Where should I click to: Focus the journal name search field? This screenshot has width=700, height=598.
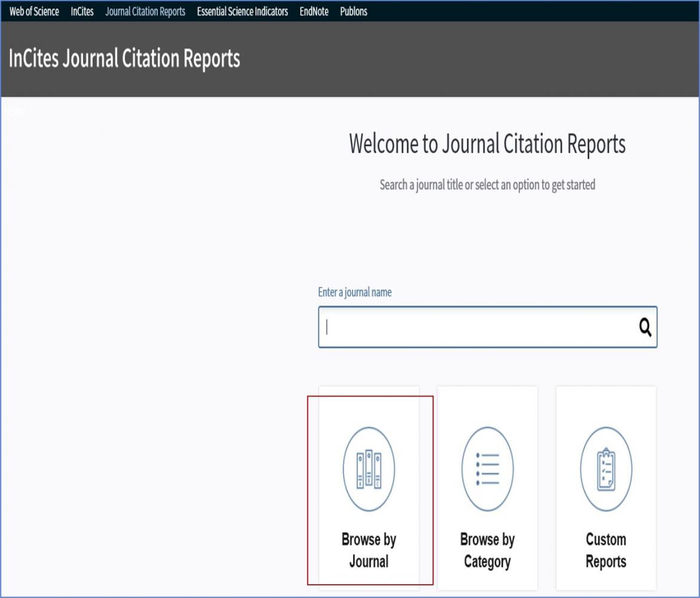coord(488,327)
